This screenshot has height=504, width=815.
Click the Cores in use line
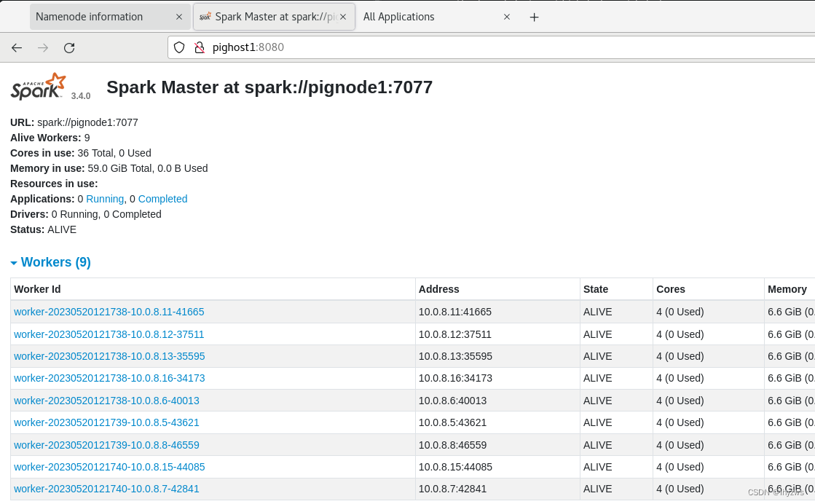[x=81, y=153]
